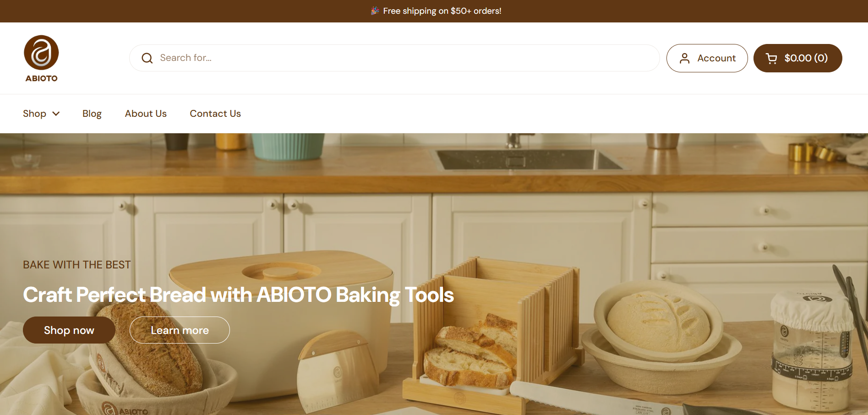Image resolution: width=868 pixels, height=415 pixels.
Task: Go to the Blog page
Action: [x=92, y=114]
